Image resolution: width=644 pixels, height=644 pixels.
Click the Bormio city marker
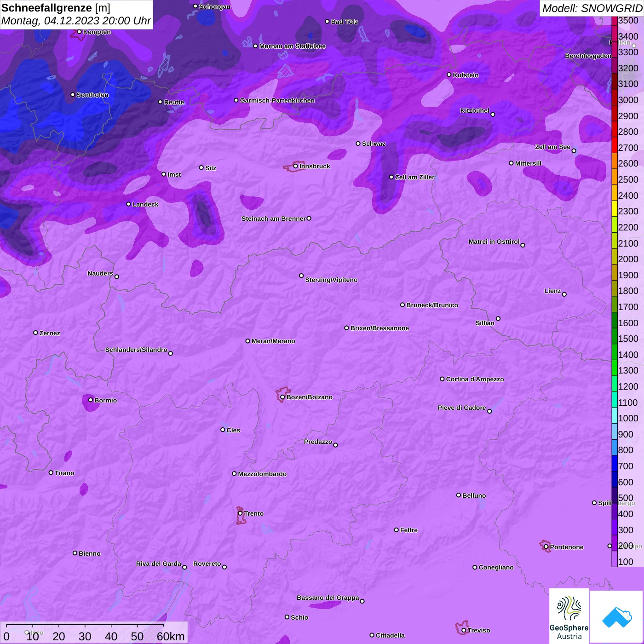point(91,400)
